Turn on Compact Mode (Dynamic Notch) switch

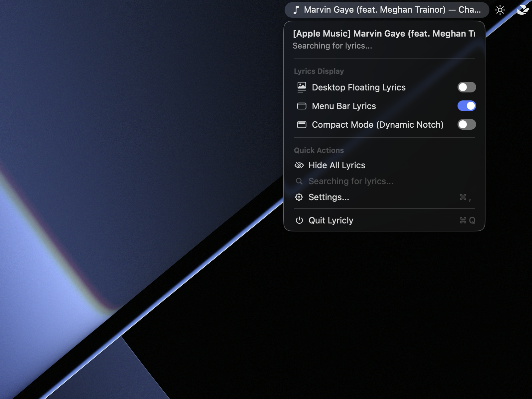tap(466, 124)
